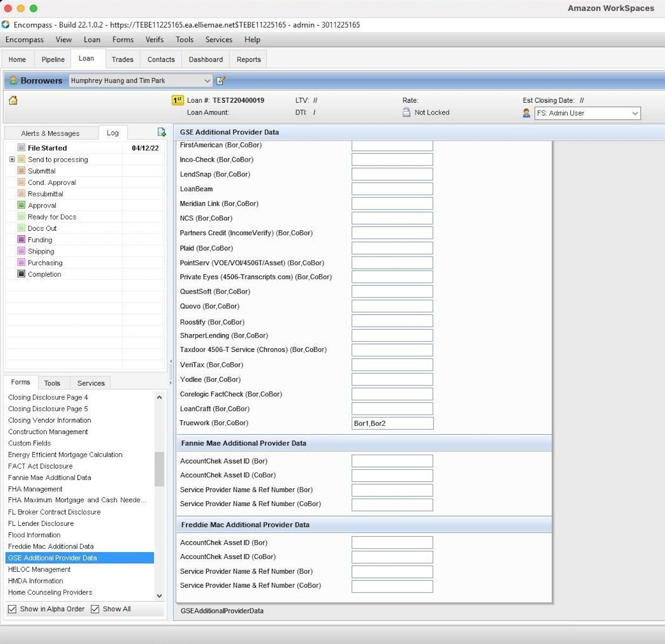Open the Help menu
This screenshot has width=665, height=644.
pyautogui.click(x=252, y=40)
